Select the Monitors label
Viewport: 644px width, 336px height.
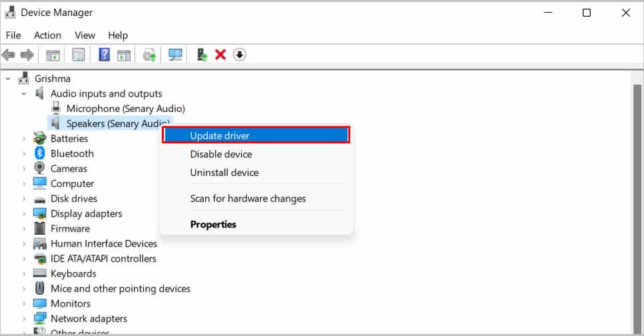click(x=71, y=303)
